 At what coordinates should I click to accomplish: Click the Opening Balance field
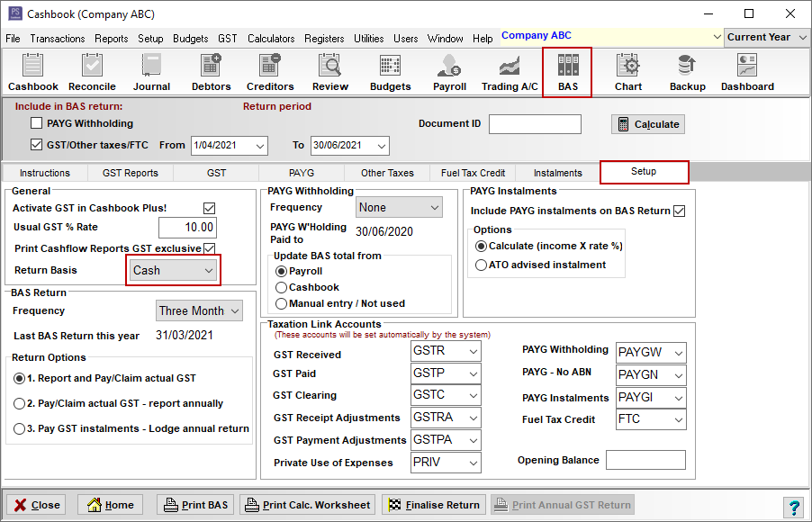pos(645,460)
